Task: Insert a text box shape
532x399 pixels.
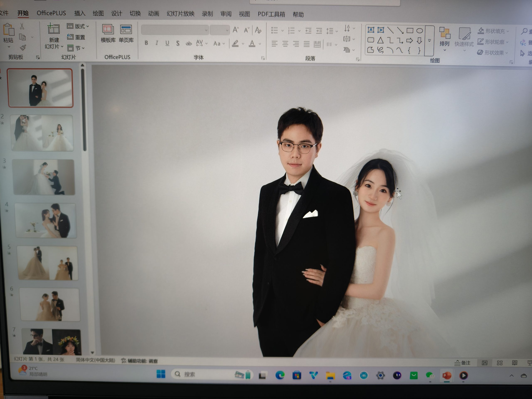Action: (371, 30)
